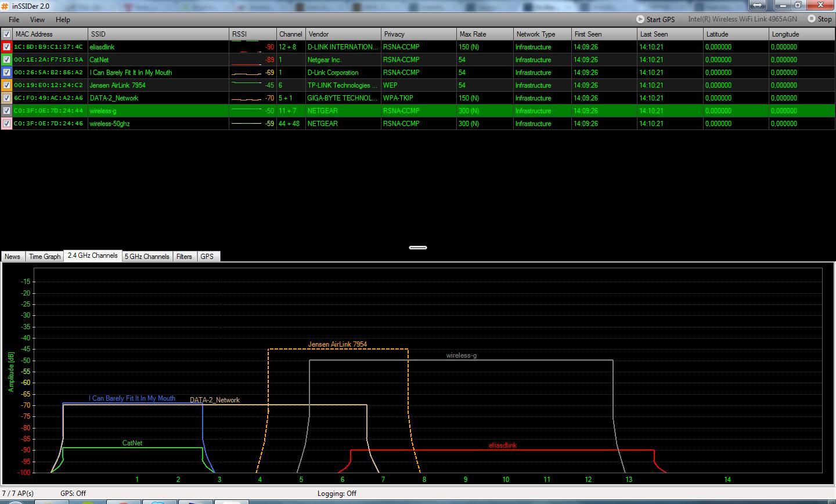This screenshot has height=504, width=836.
Task: Click the GIGA-BYTE TECHNOL... vendor cell
Action: click(x=343, y=98)
